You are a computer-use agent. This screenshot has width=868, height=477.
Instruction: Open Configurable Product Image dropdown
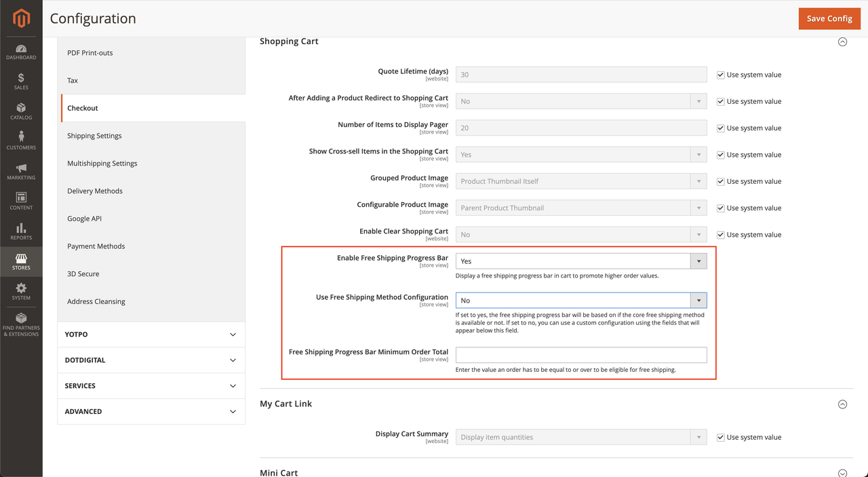(581, 208)
